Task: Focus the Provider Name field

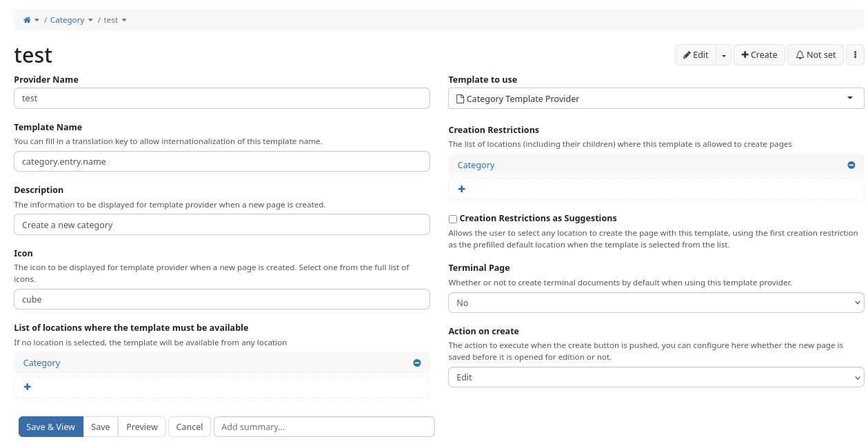Action: 222,98
